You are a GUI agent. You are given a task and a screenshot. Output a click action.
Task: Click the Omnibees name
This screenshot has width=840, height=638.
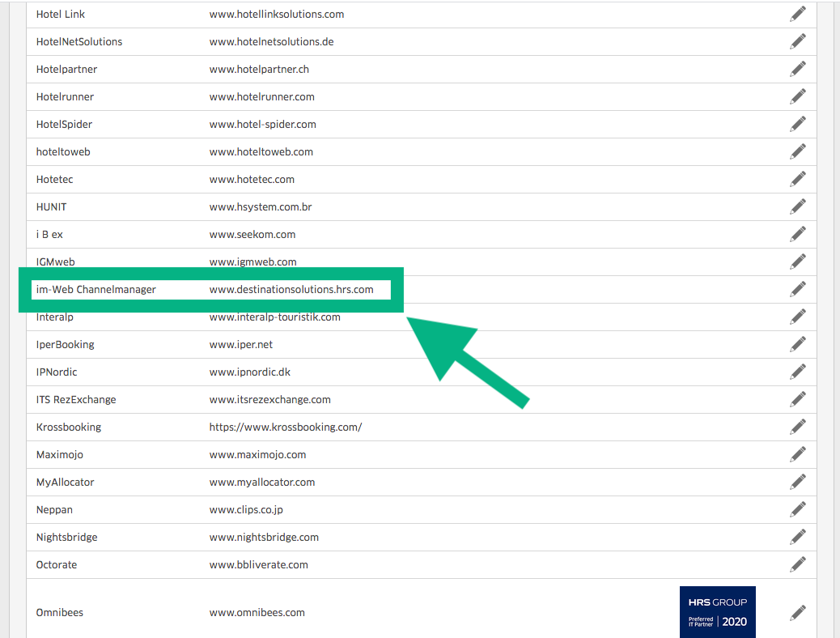59,612
